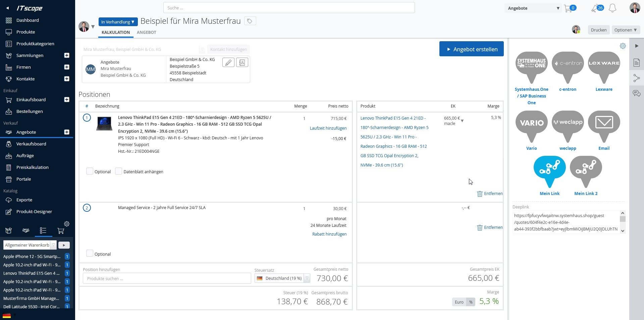Add a new Firmen entry with plus
Screen dimensions: 644x320
coord(67,67)
